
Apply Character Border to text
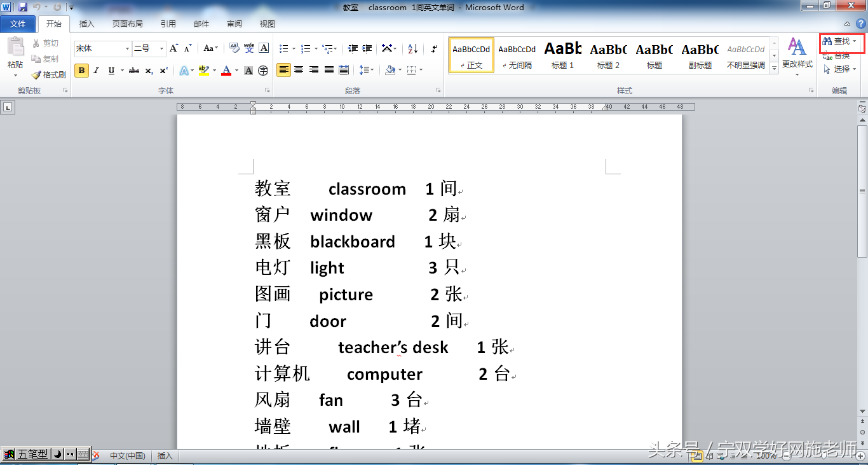[264, 48]
